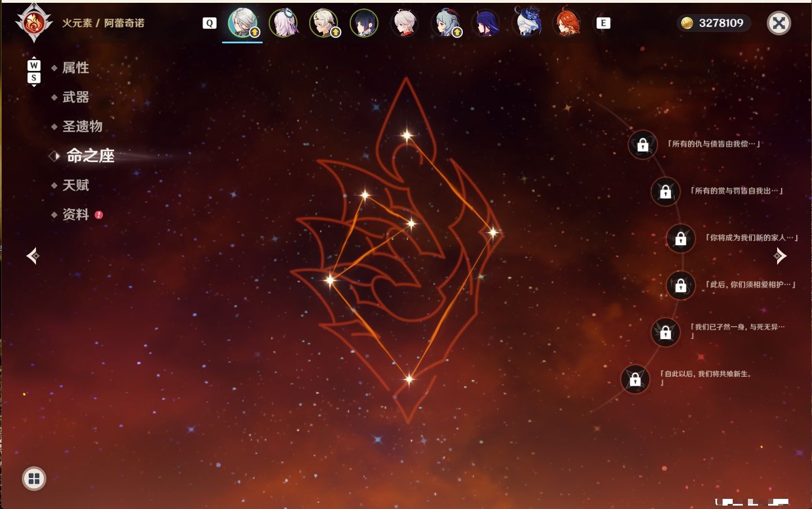Open the 圣遗物 artifacts tab
The height and width of the screenshot is (509, 812).
pyautogui.click(x=82, y=127)
